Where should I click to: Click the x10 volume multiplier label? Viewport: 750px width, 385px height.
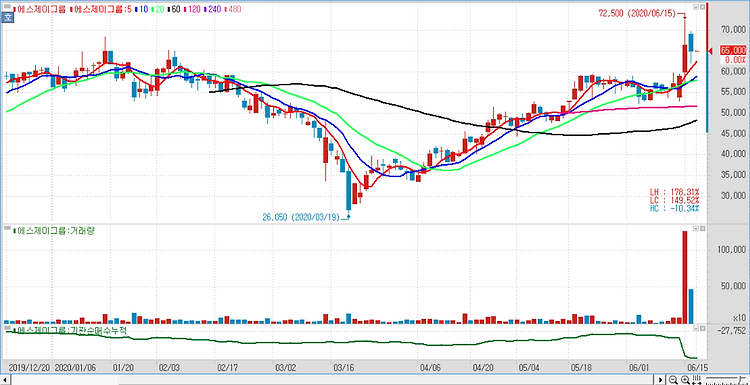click(x=739, y=318)
